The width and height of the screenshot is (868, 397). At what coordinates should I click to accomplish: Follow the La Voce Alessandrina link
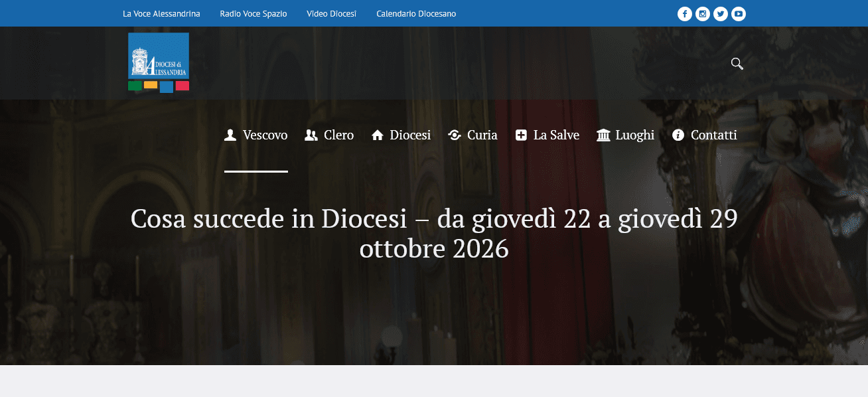click(x=161, y=13)
